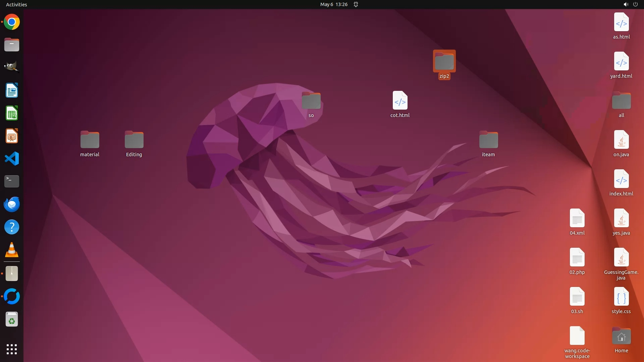
Task: Open LibreOffice Impress in dock
Action: tap(12, 136)
